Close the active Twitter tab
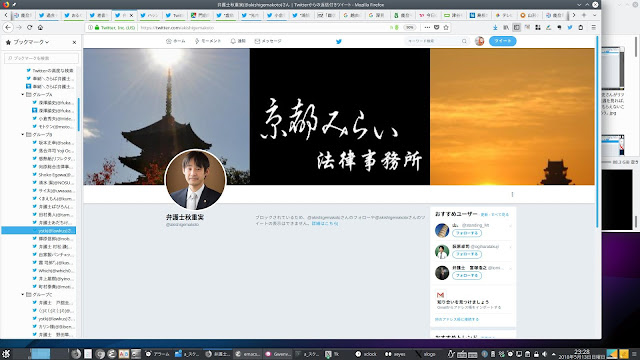This screenshot has height=360, width=640. pos(131,15)
